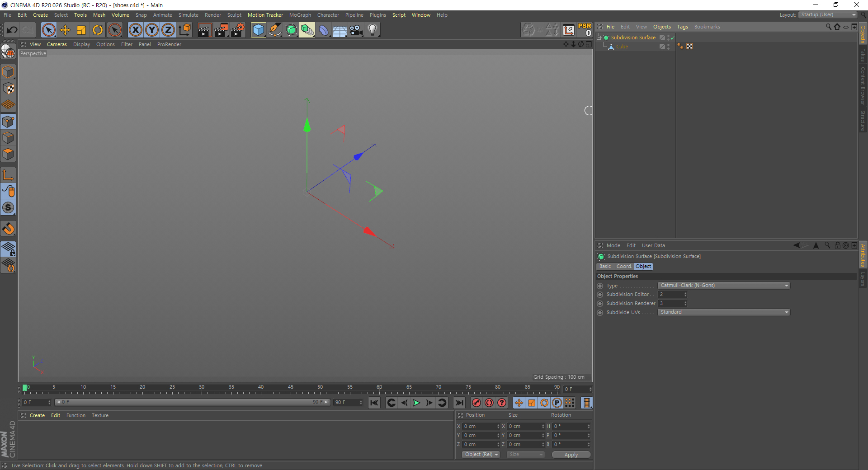This screenshot has height=470, width=868.
Task: Open the Deformer objects palette
Action: click(x=324, y=30)
